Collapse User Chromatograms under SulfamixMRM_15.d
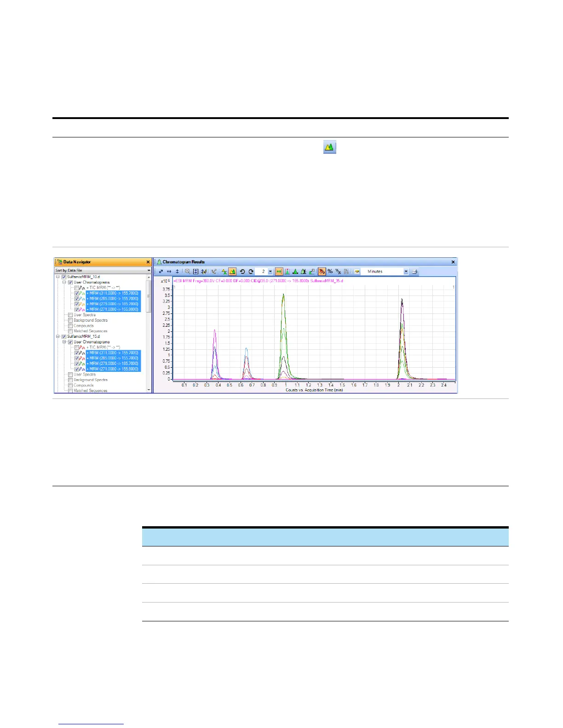Viewport: 563px width, 728px height. click(x=64, y=342)
